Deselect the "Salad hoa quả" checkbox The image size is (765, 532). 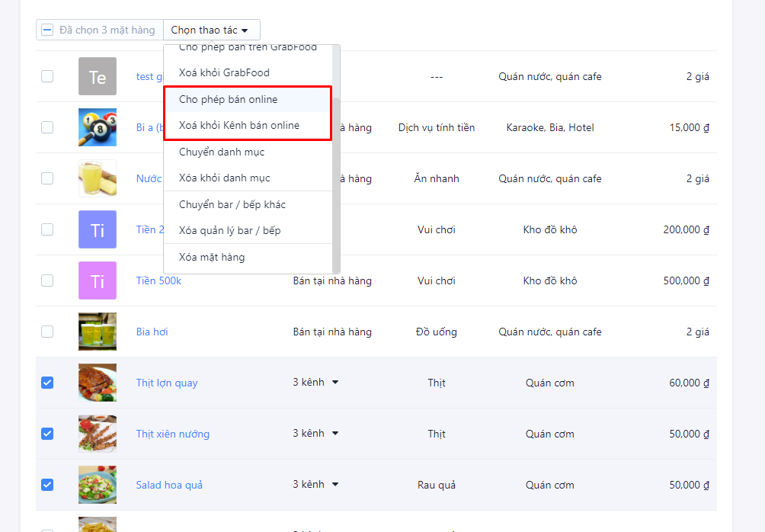(x=47, y=485)
